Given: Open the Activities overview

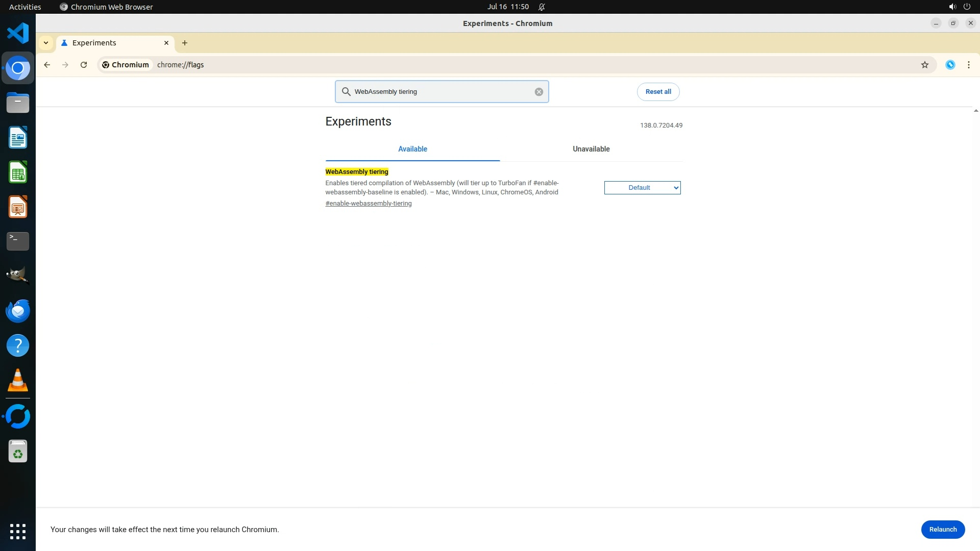Looking at the screenshot, I should pos(25,7).
